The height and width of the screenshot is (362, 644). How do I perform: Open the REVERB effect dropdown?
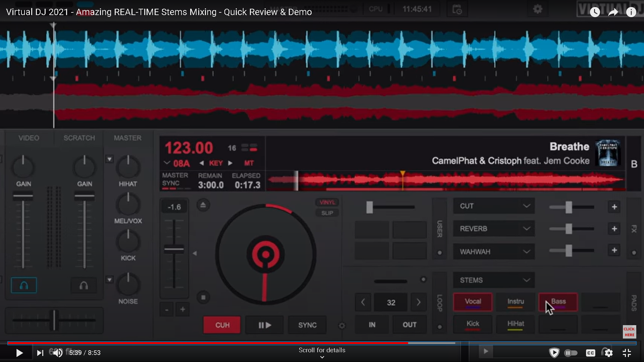(494, 229)
